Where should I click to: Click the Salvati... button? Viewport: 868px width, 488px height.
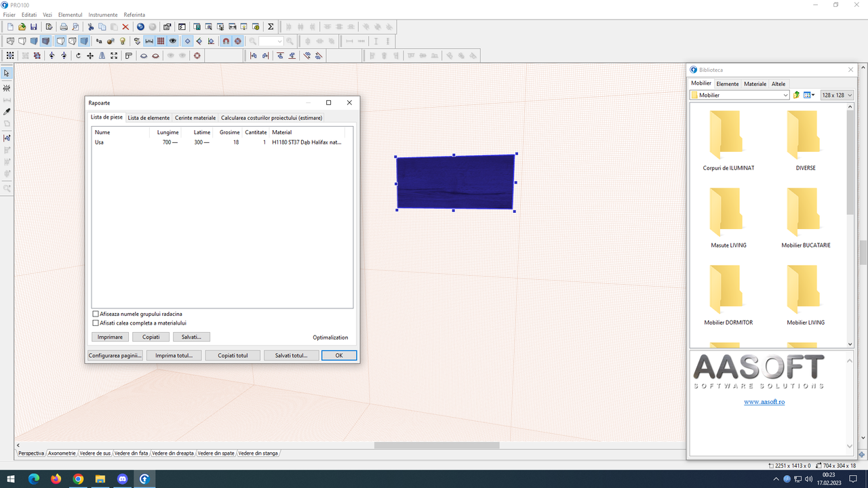point(192,337)
